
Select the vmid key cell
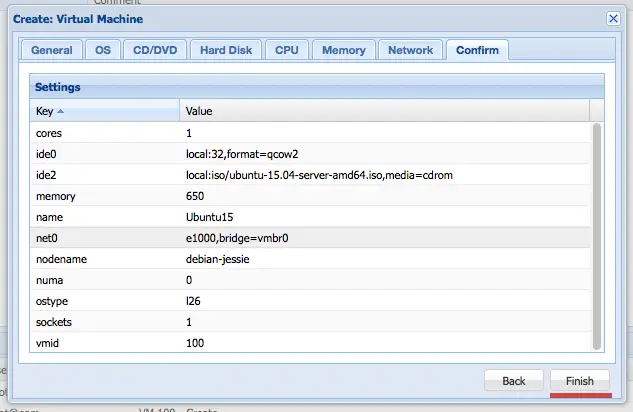click(x=105, y=343)
